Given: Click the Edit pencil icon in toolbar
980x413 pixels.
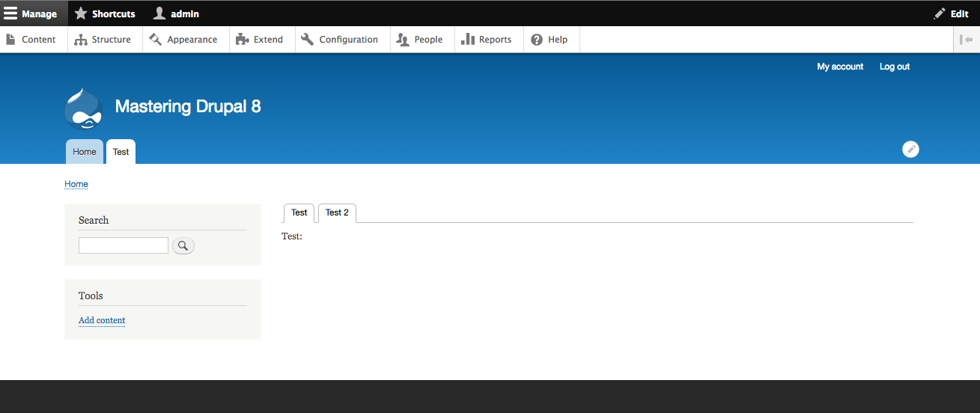Looking at the screenshot, I should [940, 13].
